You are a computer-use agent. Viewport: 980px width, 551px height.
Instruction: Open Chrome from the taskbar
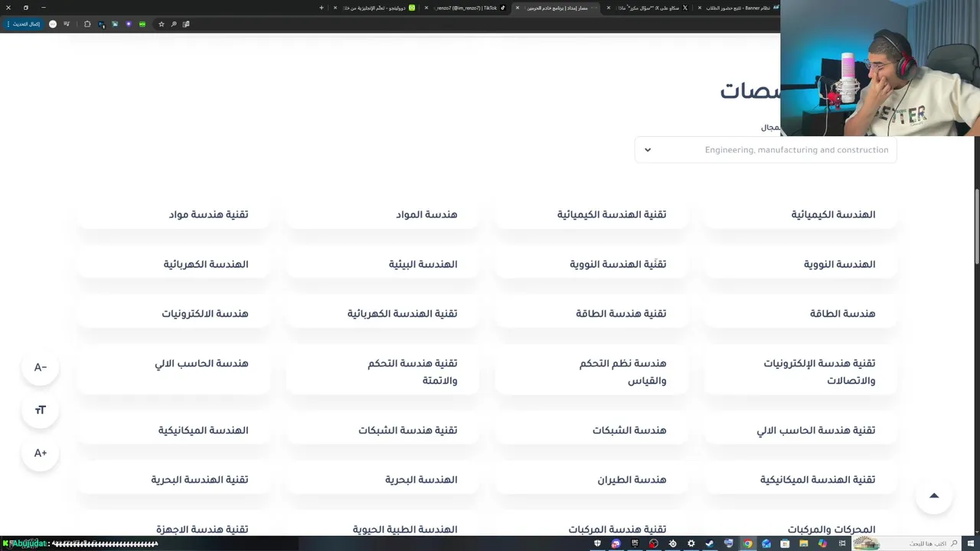748,543
